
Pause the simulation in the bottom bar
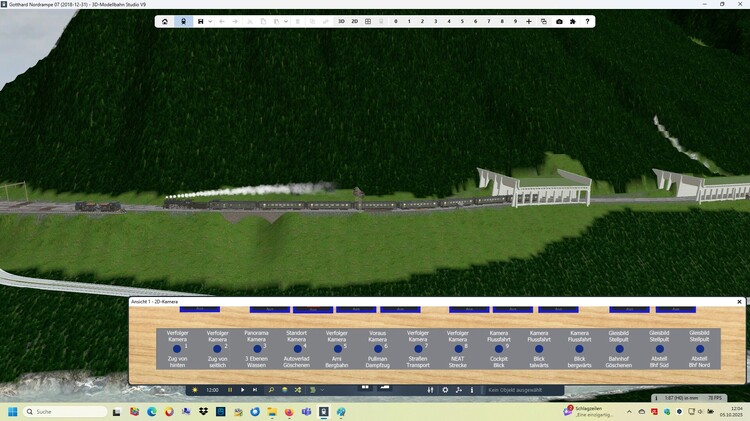[230, 389]
